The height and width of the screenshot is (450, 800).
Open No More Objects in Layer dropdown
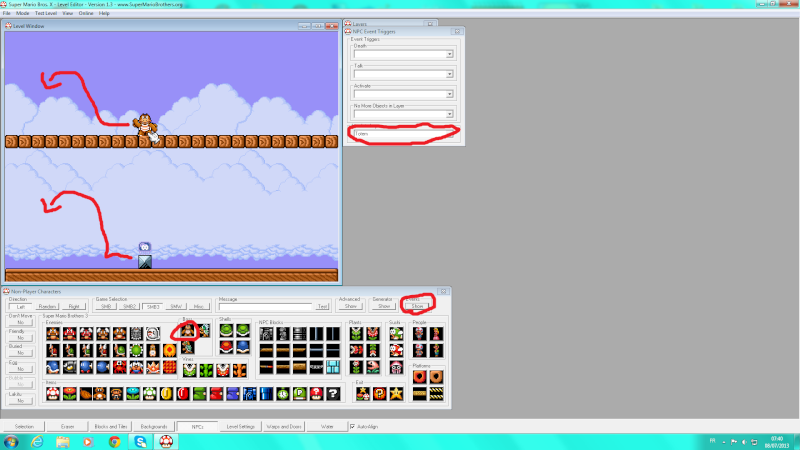pyautogui.click(x=449, y=114)
